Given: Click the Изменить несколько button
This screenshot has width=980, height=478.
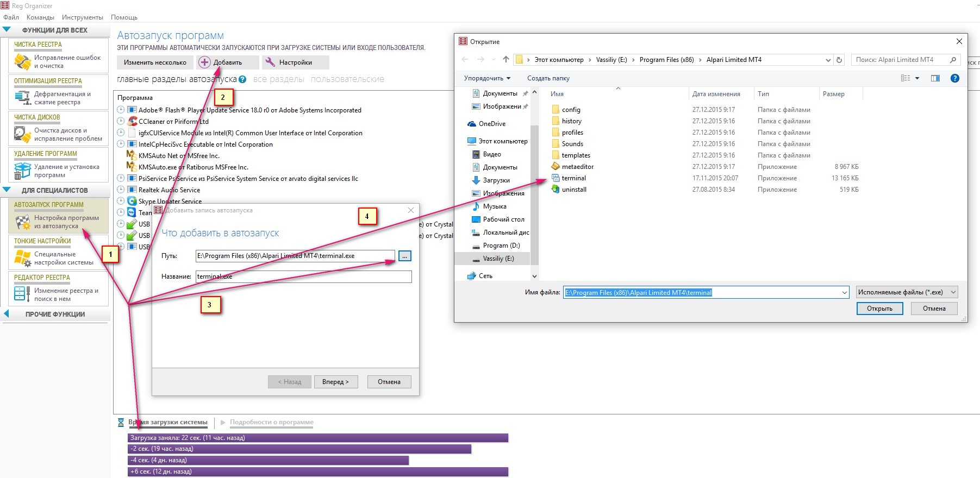Looking at the screenshot, I should pos(155,62).
